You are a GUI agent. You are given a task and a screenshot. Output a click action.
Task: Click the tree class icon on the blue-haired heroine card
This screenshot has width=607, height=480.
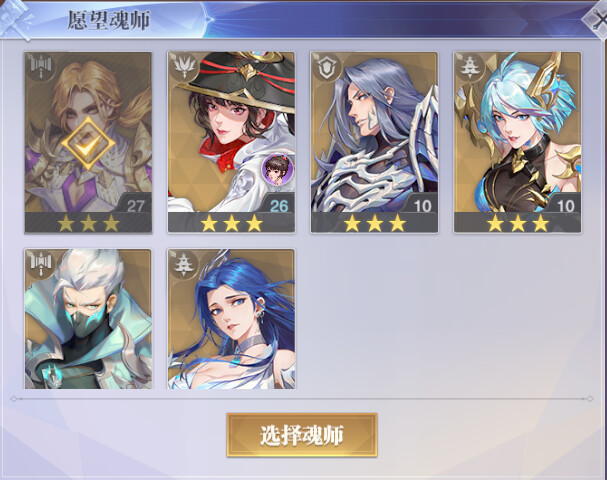tap(184, 264)
